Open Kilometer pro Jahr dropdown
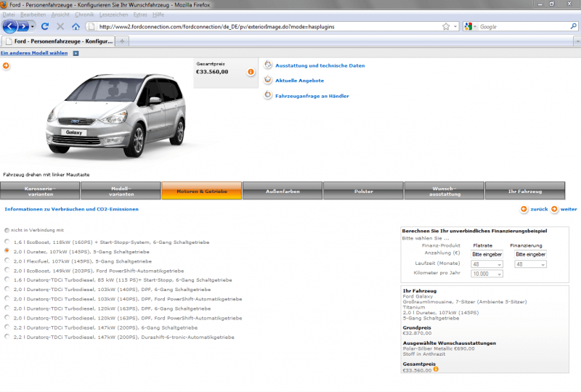 coord(487,274)
